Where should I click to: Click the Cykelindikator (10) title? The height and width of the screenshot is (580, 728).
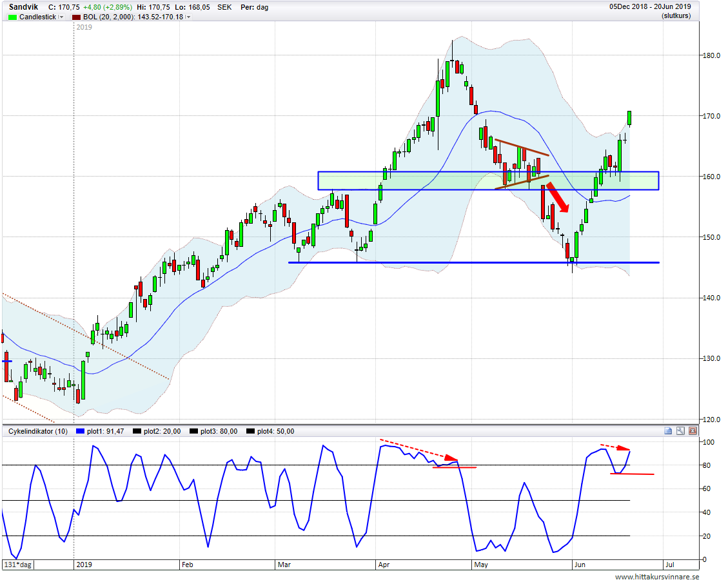click(38, 432)
